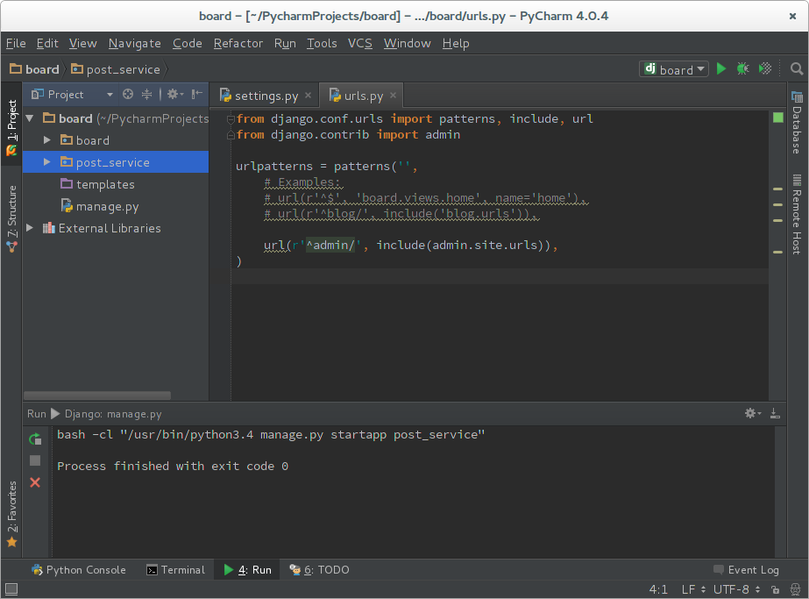The image size is (809, 599).
Task: Toggle 7: Structure side tab
Action: coord(11,219)
